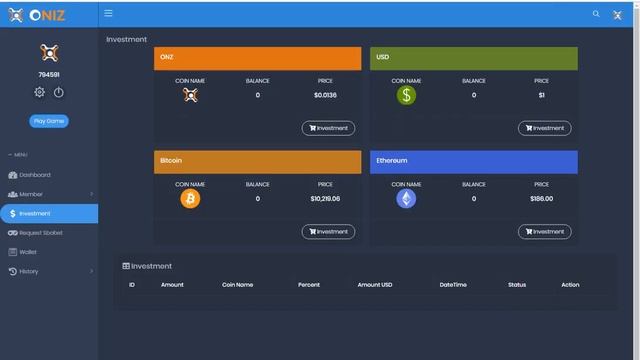Click the power logout icon

tap(59, 92)
